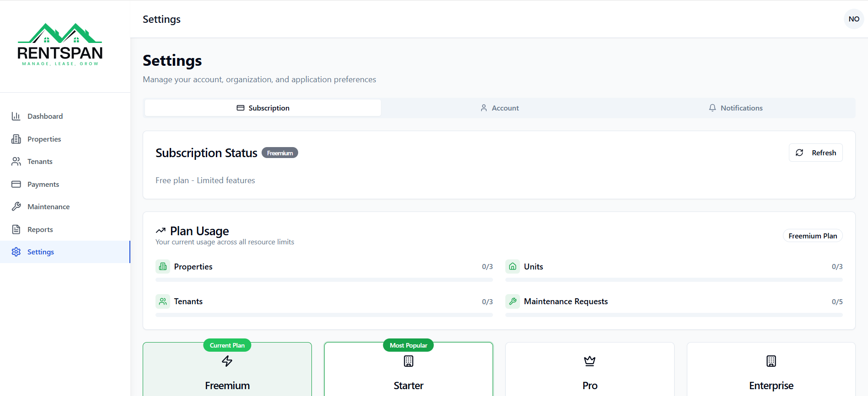Click the green Units home icon

click(513, 266)
